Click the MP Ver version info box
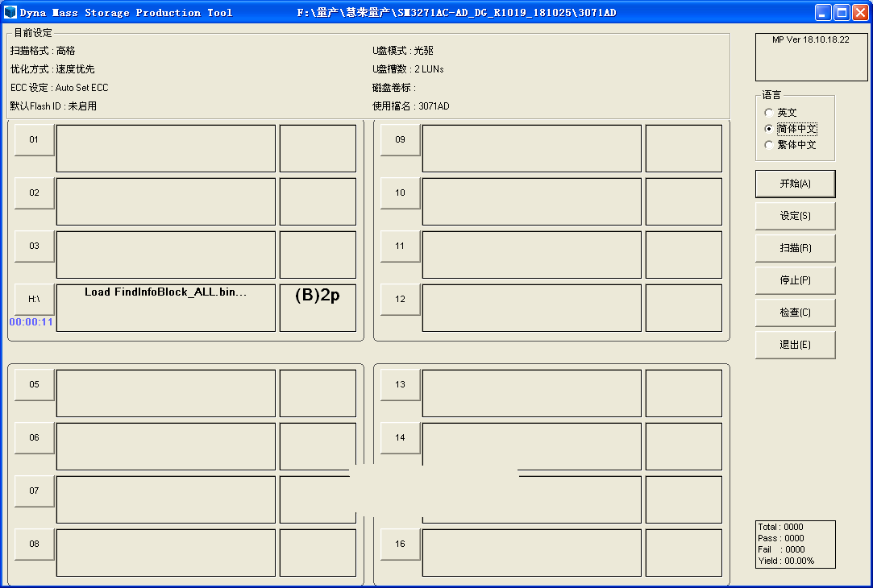Image resolution: width=873 pixels, height=588 pixels. (810, 57)
